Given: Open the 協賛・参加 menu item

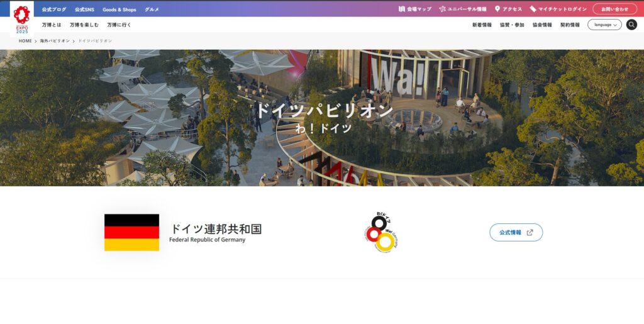Looking at the screenshot, I should tap(512, 25).
